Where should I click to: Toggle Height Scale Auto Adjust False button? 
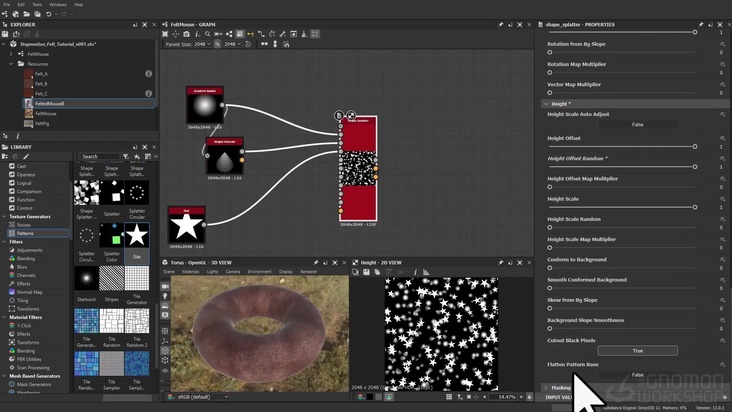638,125
